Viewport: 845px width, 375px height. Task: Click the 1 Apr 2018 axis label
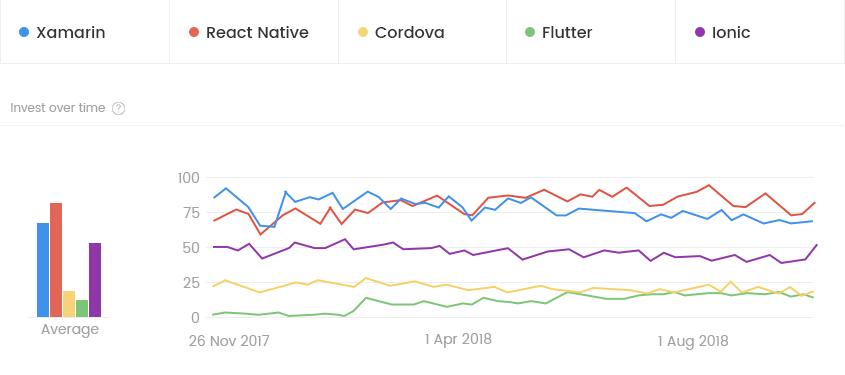[458, 339]
